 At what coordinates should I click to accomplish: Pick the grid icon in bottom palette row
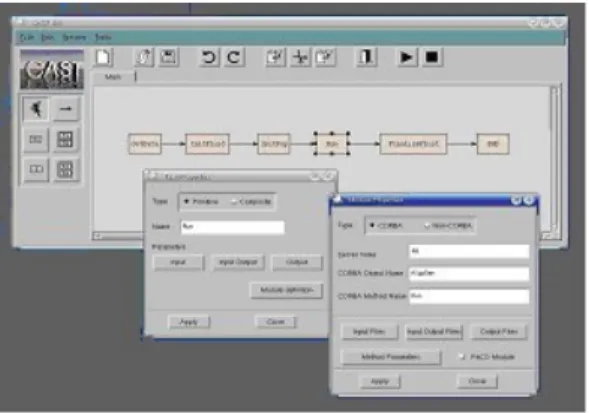(x=66, y=169)
